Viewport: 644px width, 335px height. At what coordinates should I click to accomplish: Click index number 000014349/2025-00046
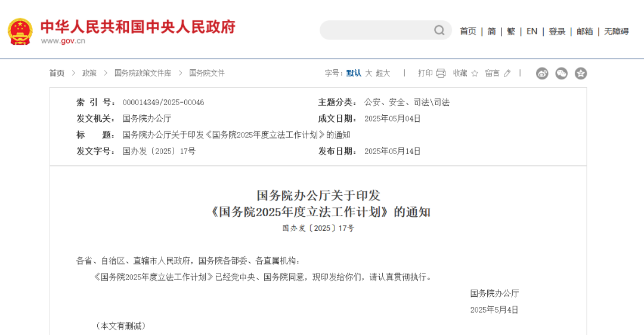[x=163, y=103]
